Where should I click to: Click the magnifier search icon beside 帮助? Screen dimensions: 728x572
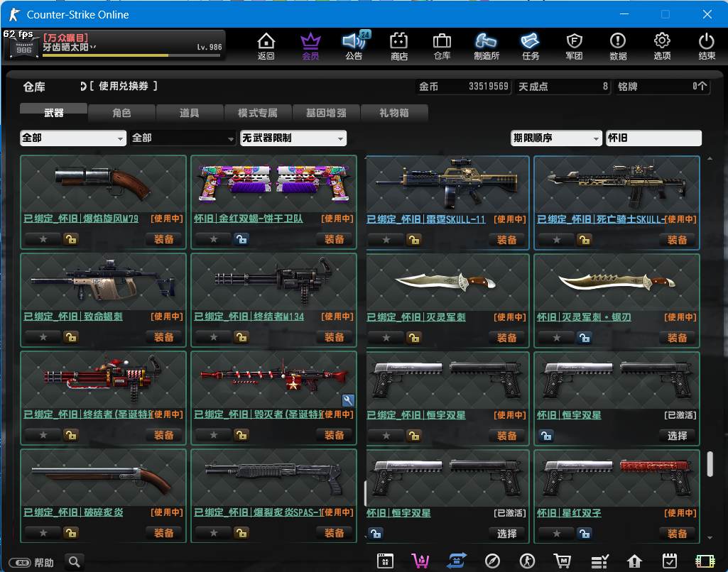(75, 562)
